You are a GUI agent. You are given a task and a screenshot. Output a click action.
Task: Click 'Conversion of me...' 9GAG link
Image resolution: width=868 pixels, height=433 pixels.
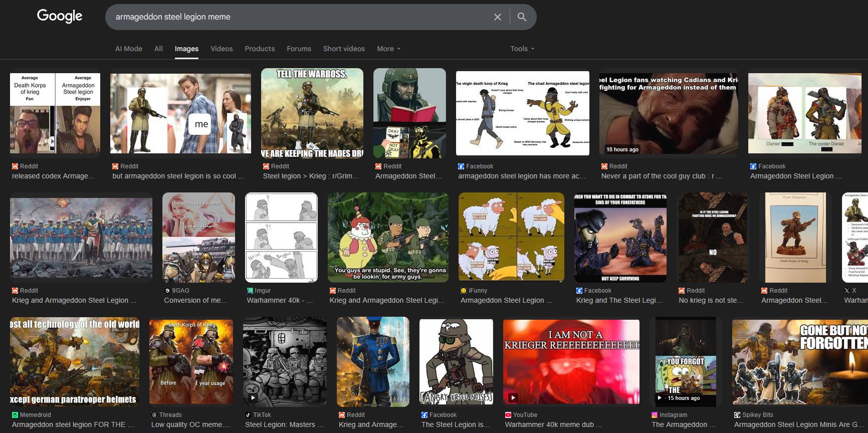pos(196,300)
